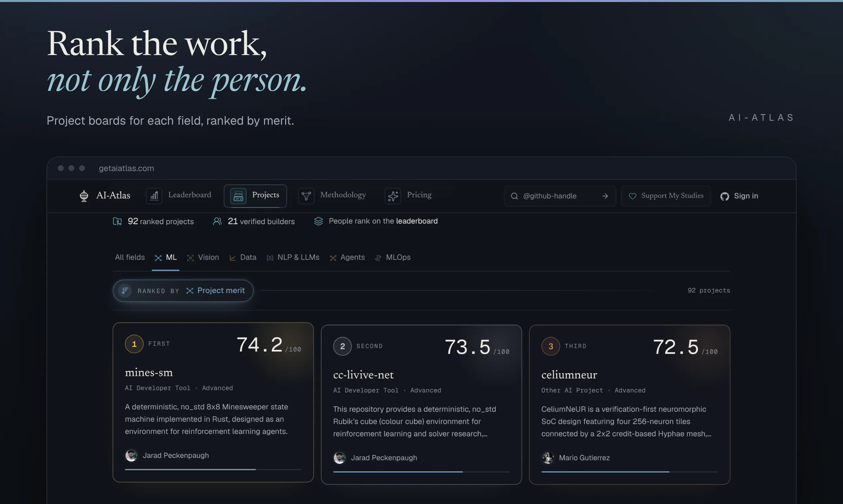Open the mines-sm project title
The image size is (843, 504).
pos(149,372)
